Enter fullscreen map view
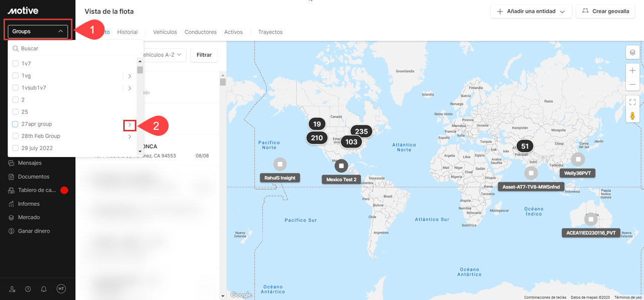This screenshot has height=300, width=644. (x=632, y=102)
